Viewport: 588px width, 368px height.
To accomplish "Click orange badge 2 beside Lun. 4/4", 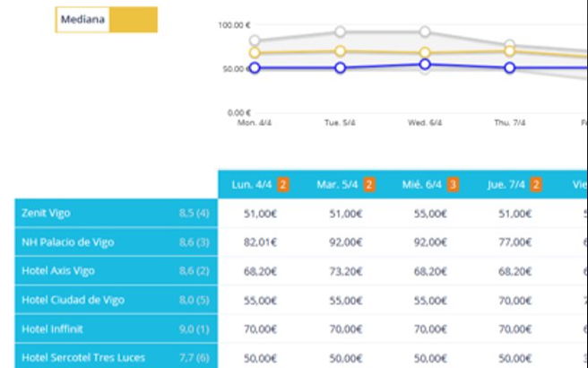I will (283, 185).
